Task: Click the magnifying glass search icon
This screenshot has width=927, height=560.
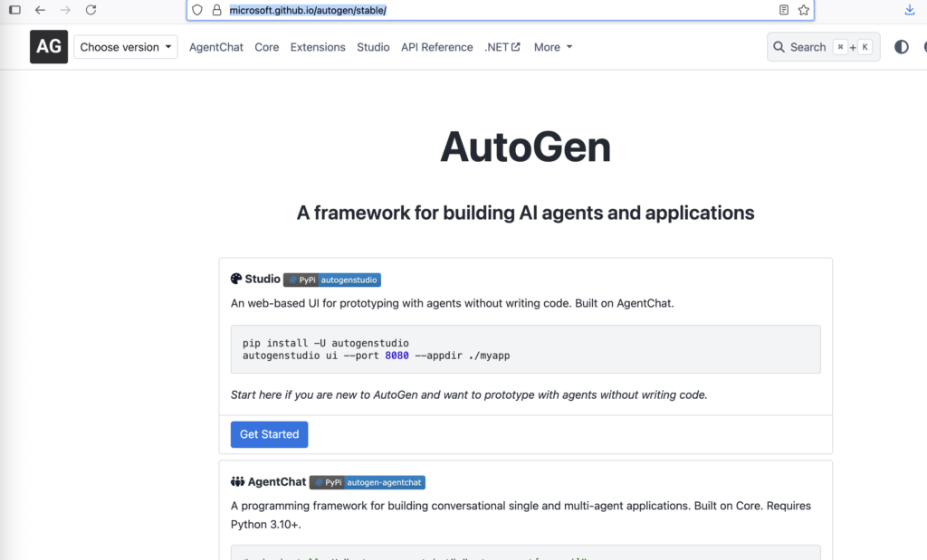Action: [x=779, y=47]
